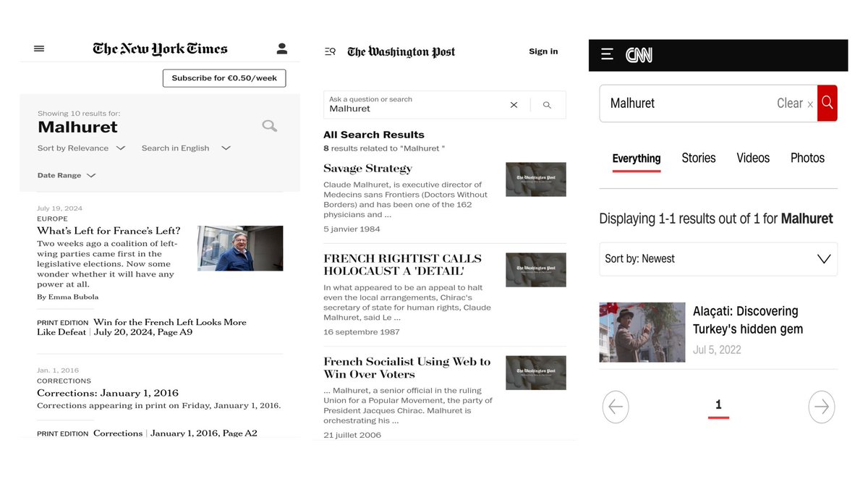
Task: Click Win for the French Left Looks More Like Defeat
Action: click(x=142, y=327)
